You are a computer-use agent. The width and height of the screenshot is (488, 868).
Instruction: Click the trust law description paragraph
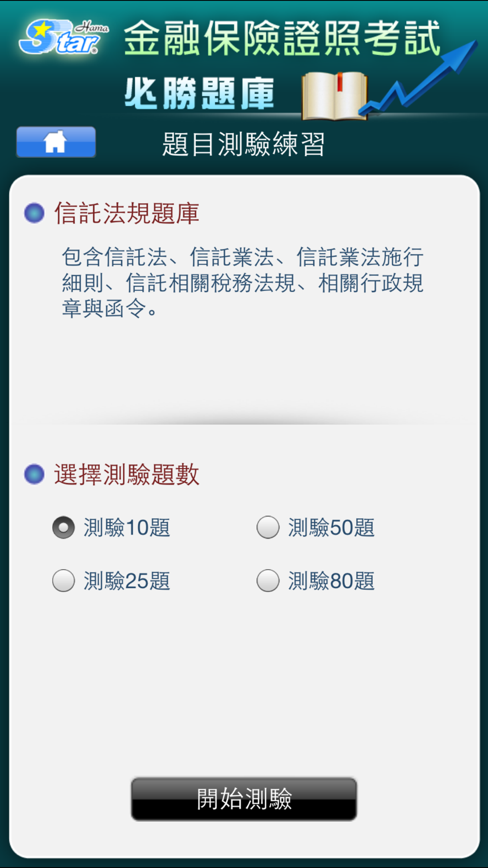243,283
